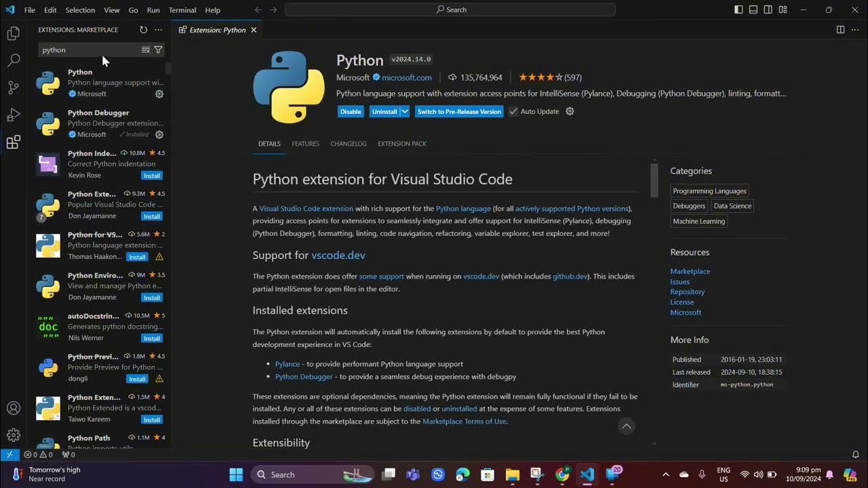Switch to the FEATURES tab

point(305,144)
